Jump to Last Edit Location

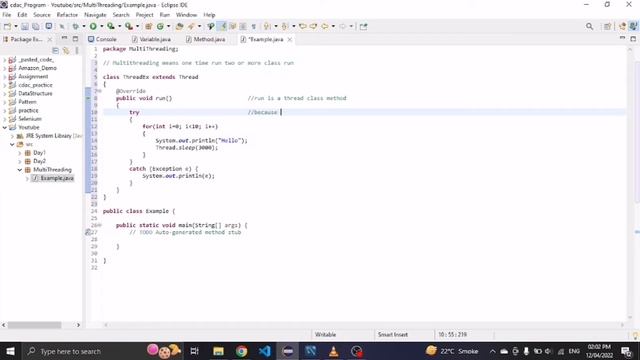coord(302,27)
